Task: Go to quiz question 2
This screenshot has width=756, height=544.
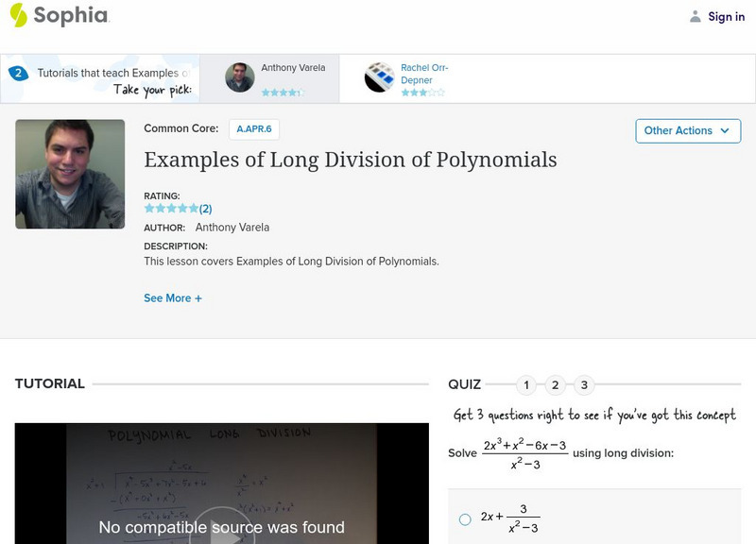Action: pyautogui.click(x=556, y=385)
